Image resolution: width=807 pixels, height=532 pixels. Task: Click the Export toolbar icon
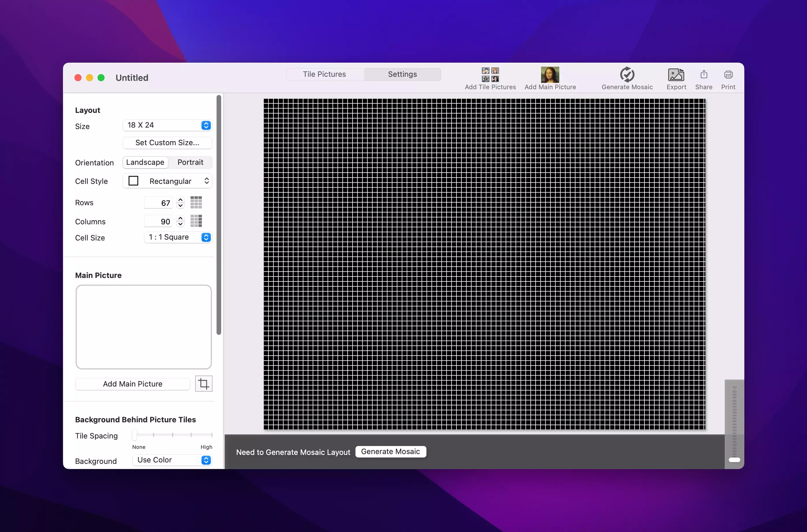tap(676, 75)
